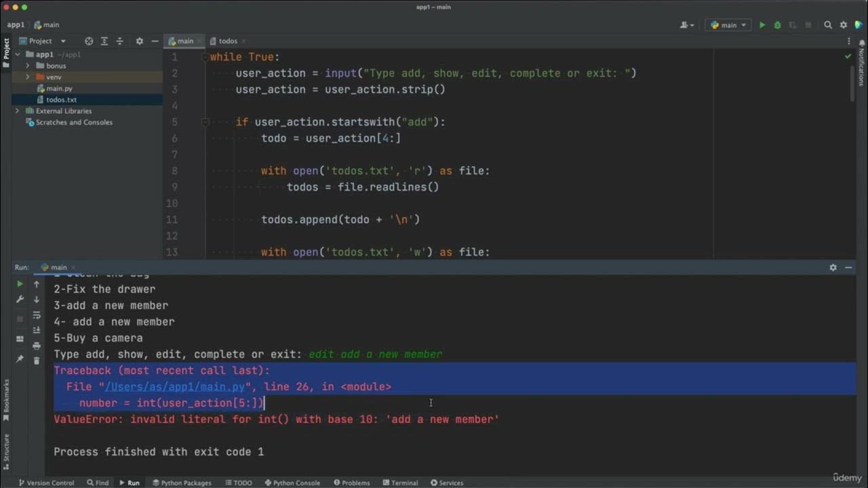
Task: Open Problems tool window
Action: [351, 483]
